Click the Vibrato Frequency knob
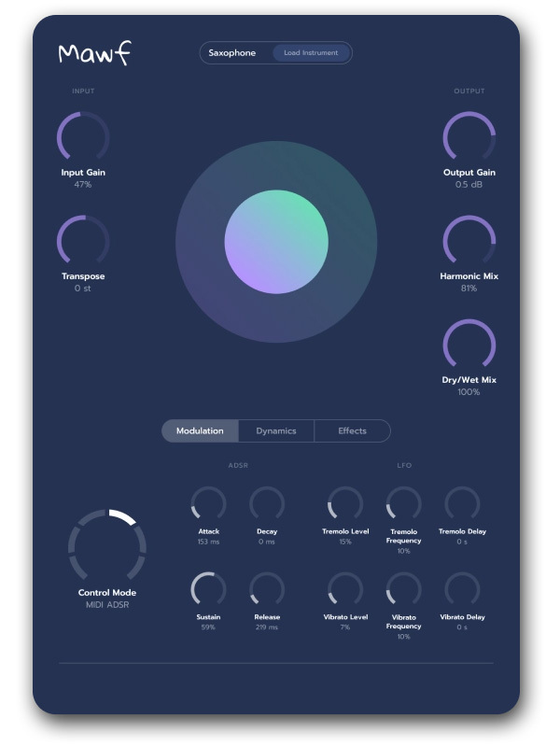The image size is (560, 747). pyautogui.click(x=403, y=589)
